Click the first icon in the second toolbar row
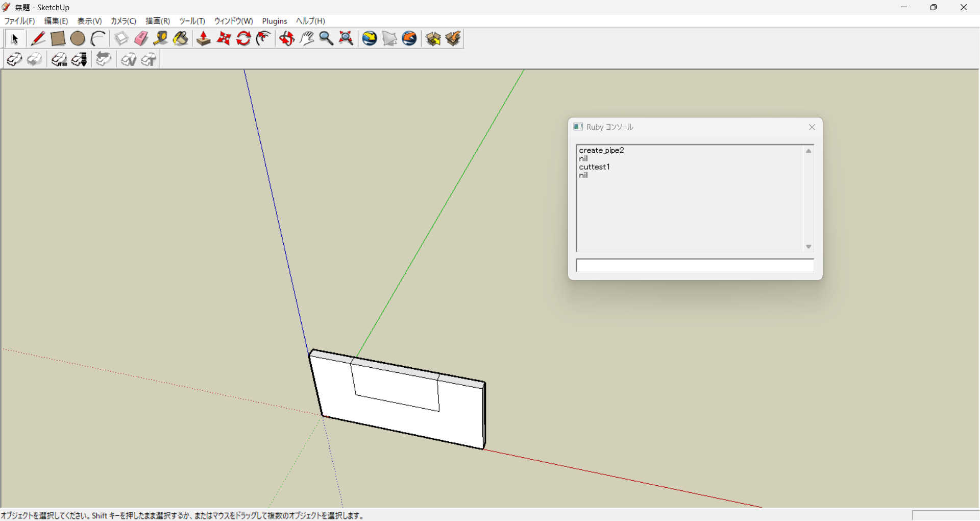Viewport: 980px width, 521px height. tap(14, 60)
